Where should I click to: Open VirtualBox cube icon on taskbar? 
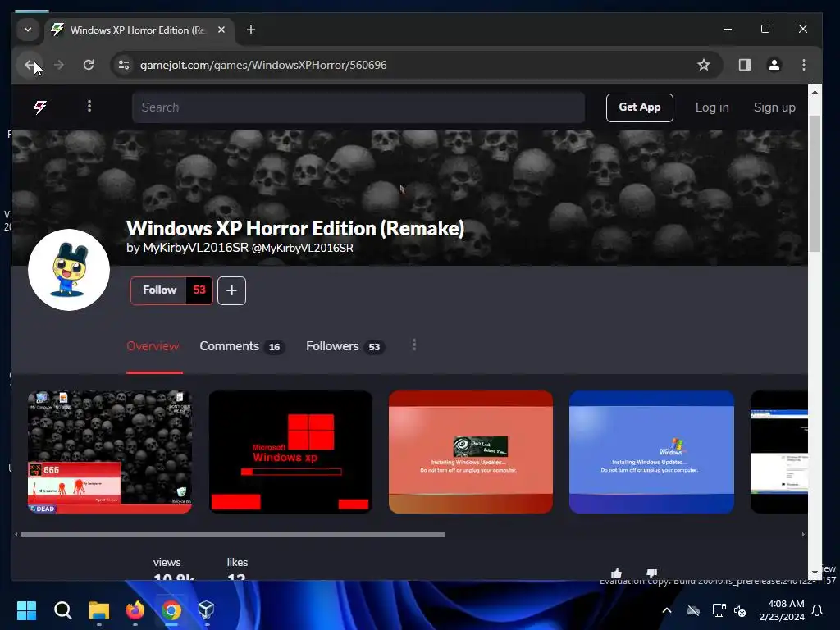[206, 609]
